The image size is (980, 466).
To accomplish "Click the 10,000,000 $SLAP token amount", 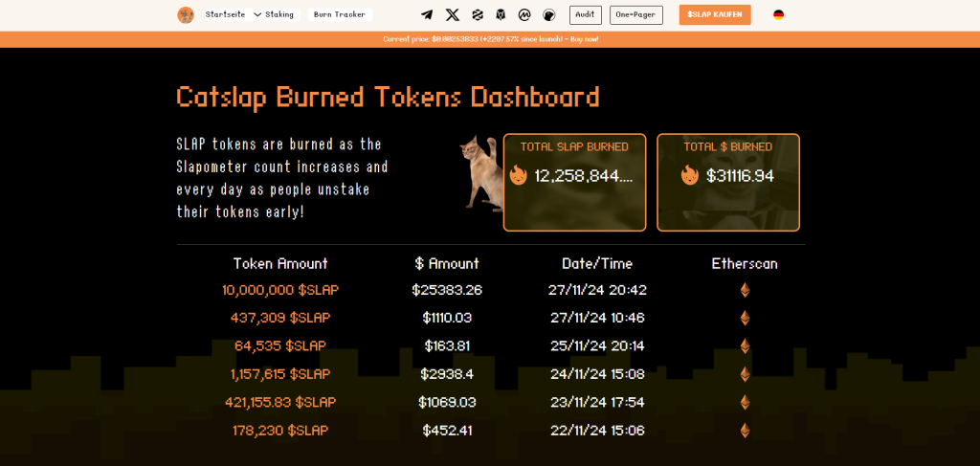I will pos(280,290).
